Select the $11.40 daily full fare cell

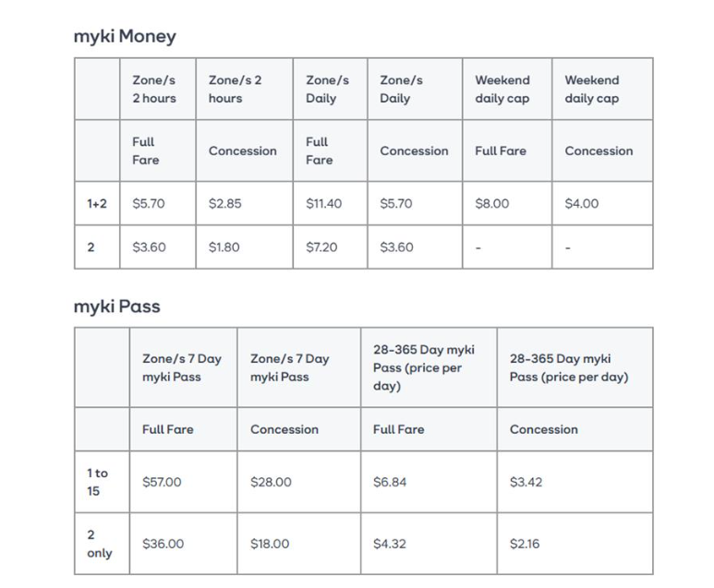click(x=323, y=203)
